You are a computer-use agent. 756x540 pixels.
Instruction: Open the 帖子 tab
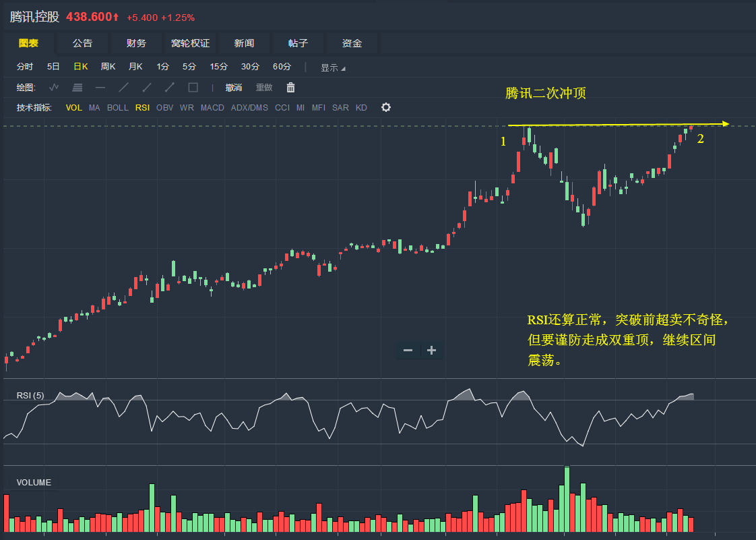[x=298, y=43]
